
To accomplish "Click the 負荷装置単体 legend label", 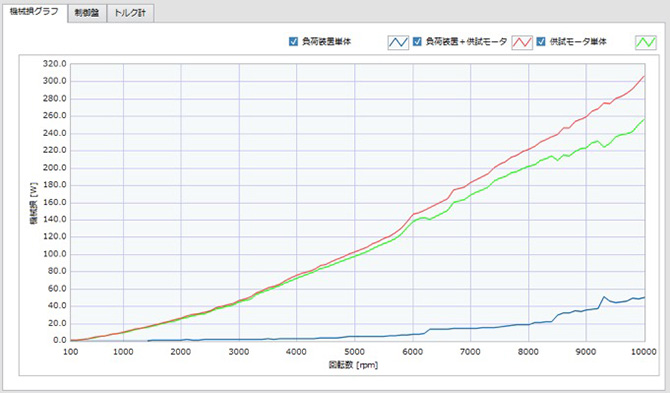I will coord(326,41).
